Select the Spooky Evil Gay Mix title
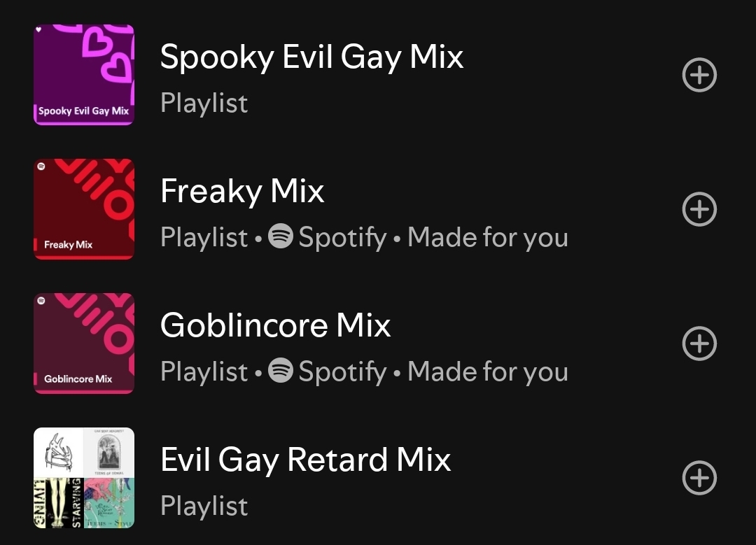The width and height of the screenshot is (756, 545). tap(311, 57)
